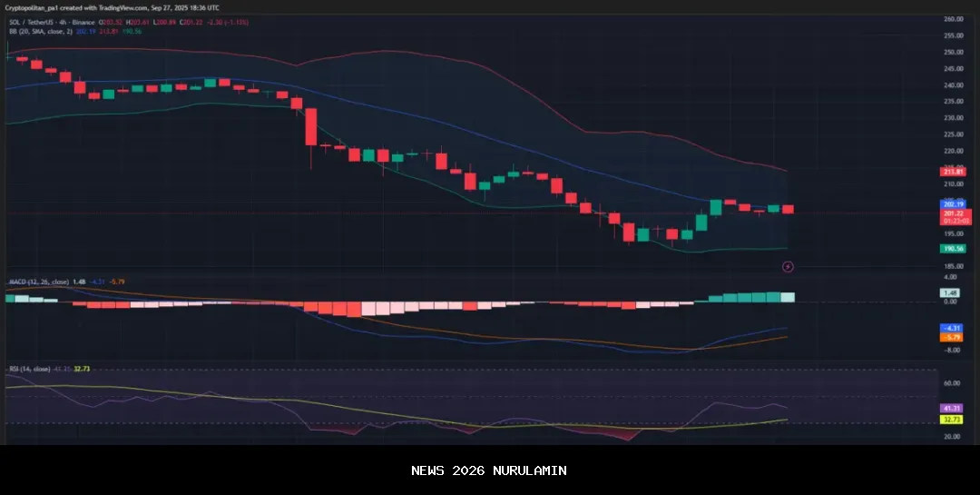Image resolution: width=980 pixels, height=495 pixels.
Task: Expand the MACD (12, 26, close) indicator legend
Action: click(38, 282)
